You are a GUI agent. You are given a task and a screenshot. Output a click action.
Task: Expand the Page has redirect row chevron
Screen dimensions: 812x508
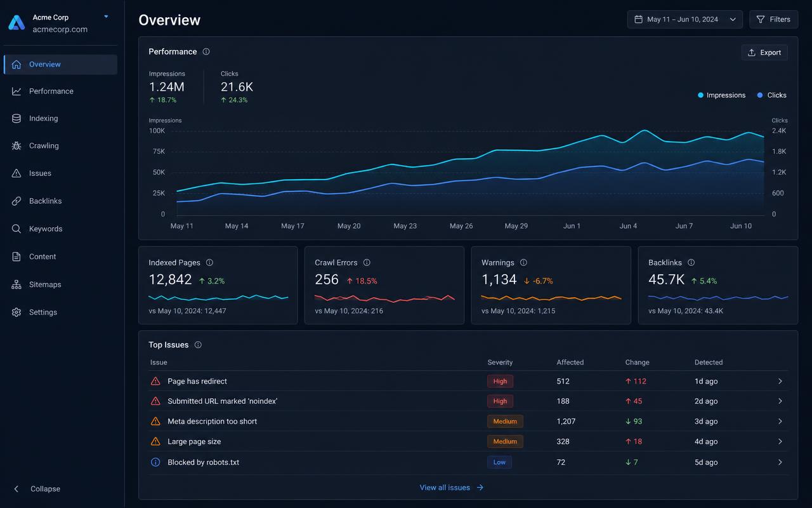click(x=780, y=382)
